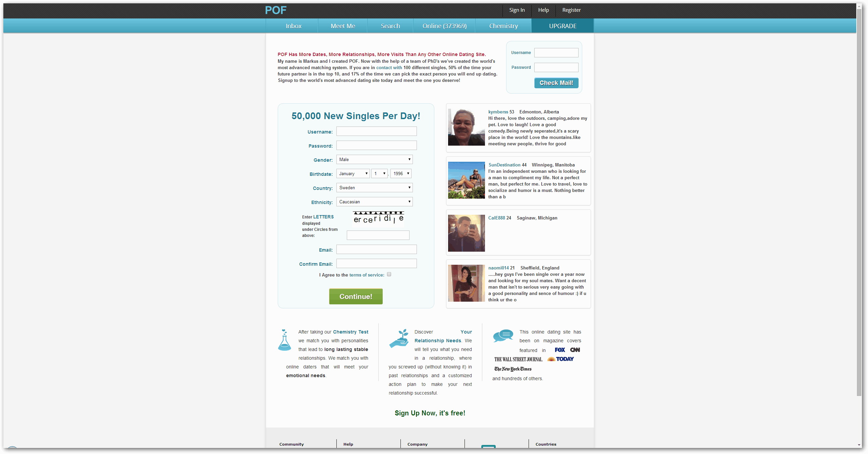Click the POF logo

point(276,10)
